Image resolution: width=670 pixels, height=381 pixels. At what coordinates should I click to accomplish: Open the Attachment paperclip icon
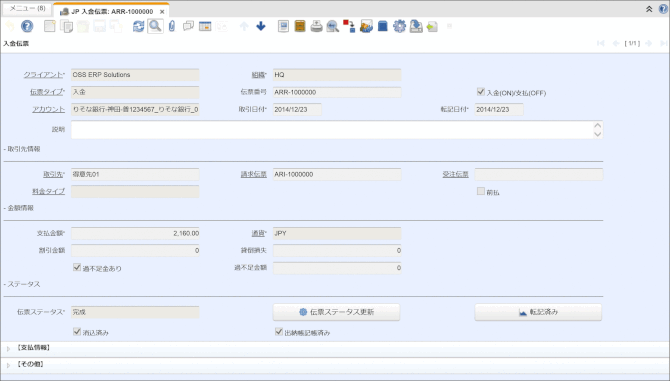172,26
